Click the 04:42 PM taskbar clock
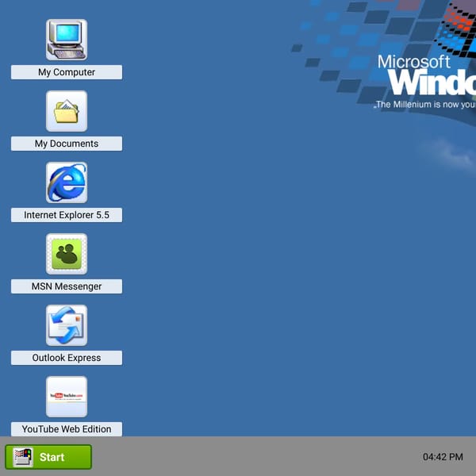This screenshot has height=476, width=476. pyautogui.click(x=443, y=457)
